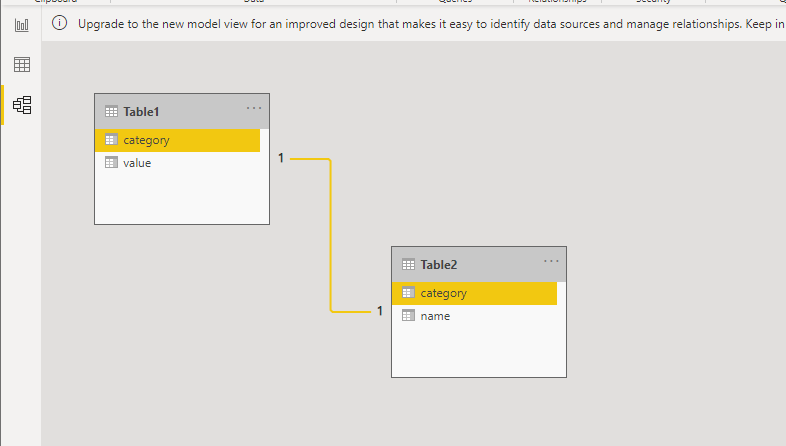The image size is (786, 446).
Task: Switch to Data view icon
Action: pyautogui.click(x=22, y=64)
